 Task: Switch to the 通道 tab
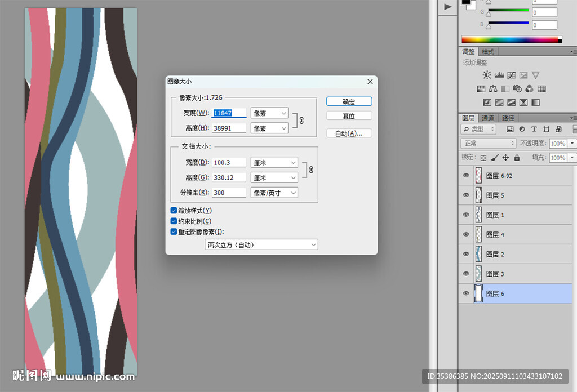[488, 118]
